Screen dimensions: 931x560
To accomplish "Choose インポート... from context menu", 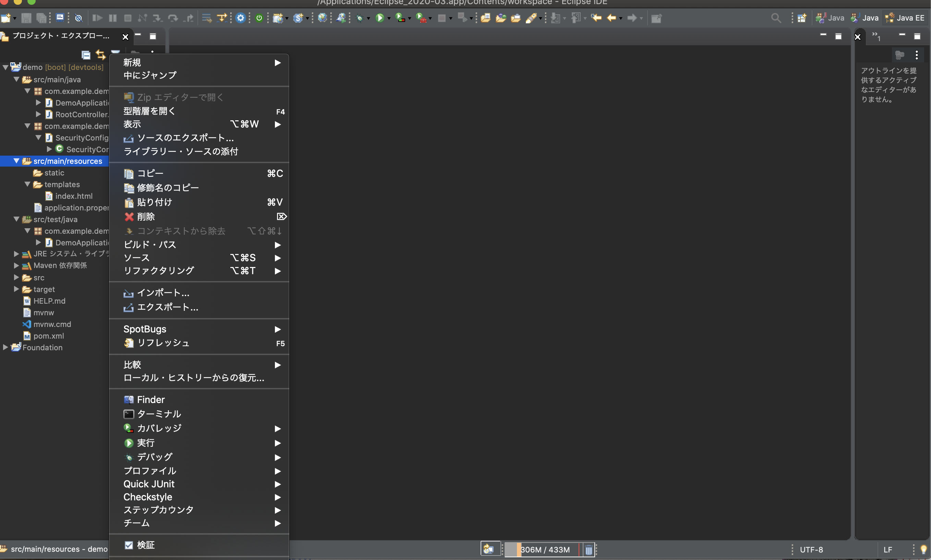I will coord(199,293).
